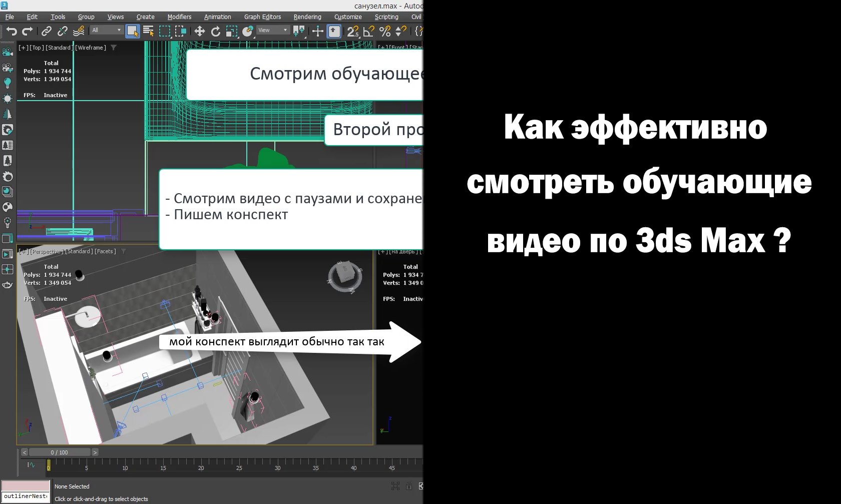Open the Rendering menu
The width and height of the screenshot is (841, 504).
pyautogui.click(x=307, y=17)
